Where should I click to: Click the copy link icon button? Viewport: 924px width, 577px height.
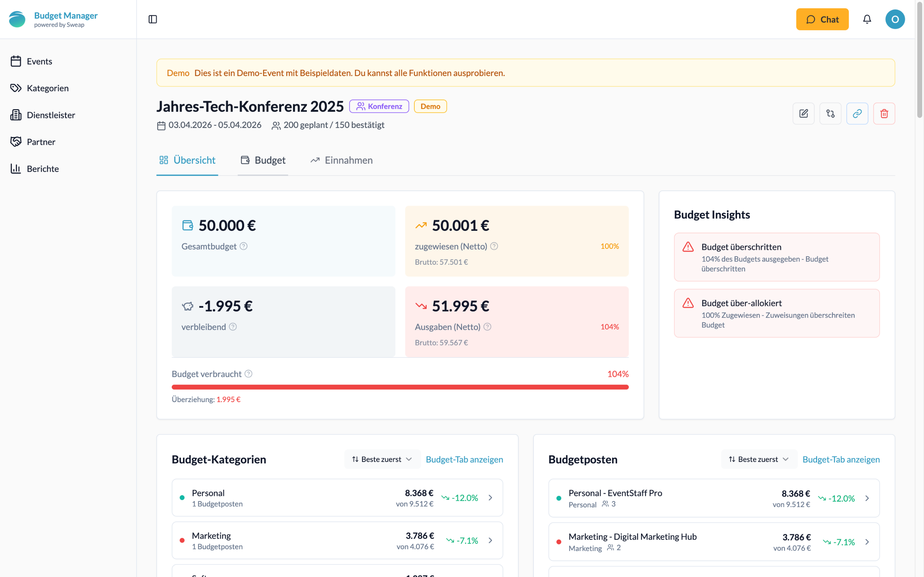coord(857,113)
